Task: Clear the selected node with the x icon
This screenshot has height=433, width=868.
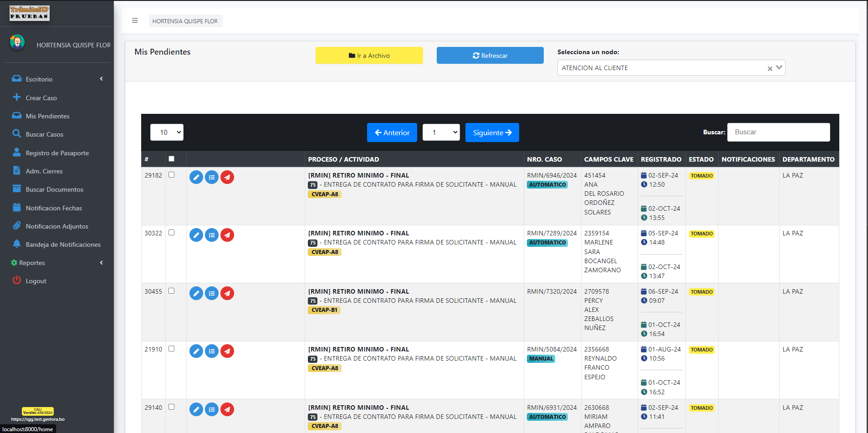Action: pos(770,68)
